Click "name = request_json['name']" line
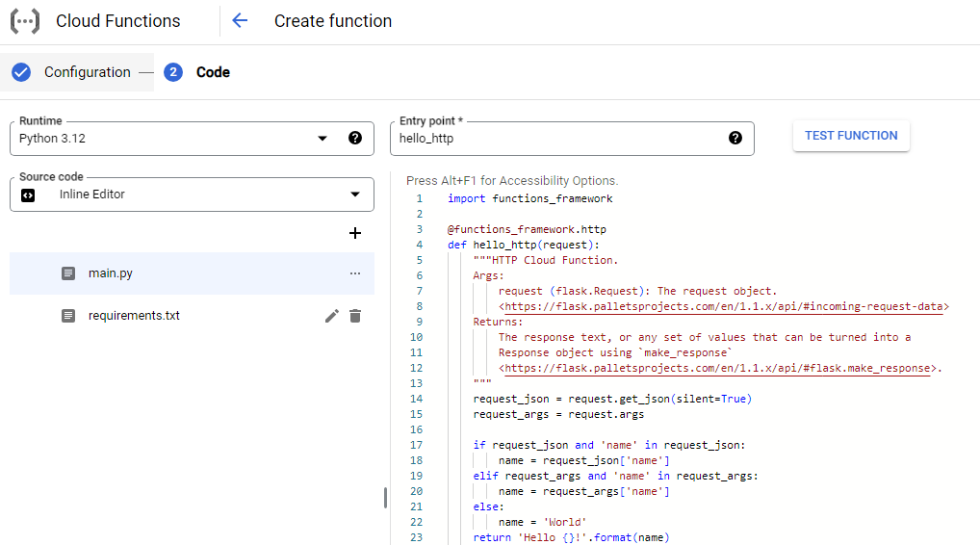The height and width of the screenshot is (545, 980). (x=583, y=460)
